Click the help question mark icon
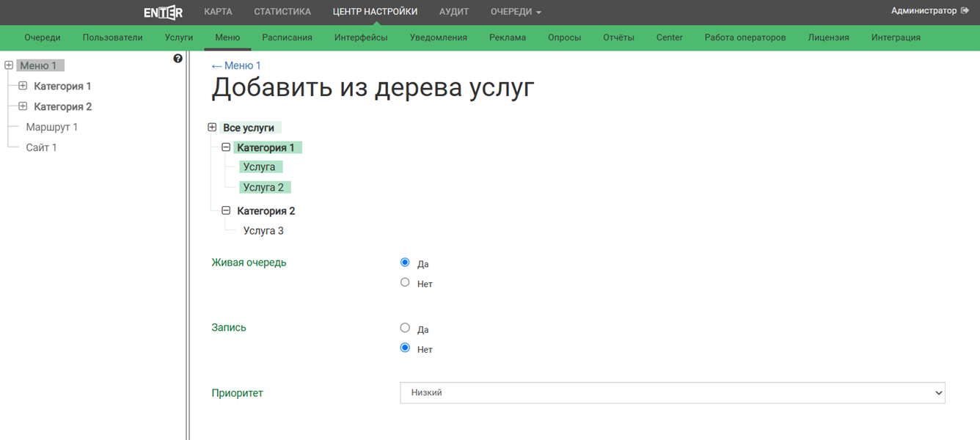The height and width of the screenshot is (440, 980). pos(178,59)
